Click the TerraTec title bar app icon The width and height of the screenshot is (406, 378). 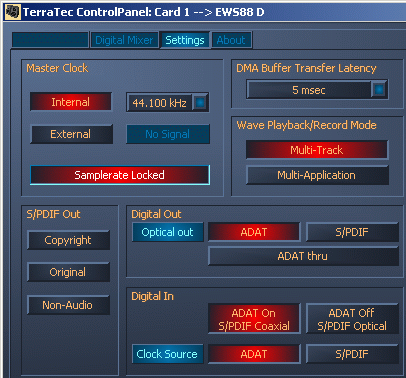click(x=13, y=12)
